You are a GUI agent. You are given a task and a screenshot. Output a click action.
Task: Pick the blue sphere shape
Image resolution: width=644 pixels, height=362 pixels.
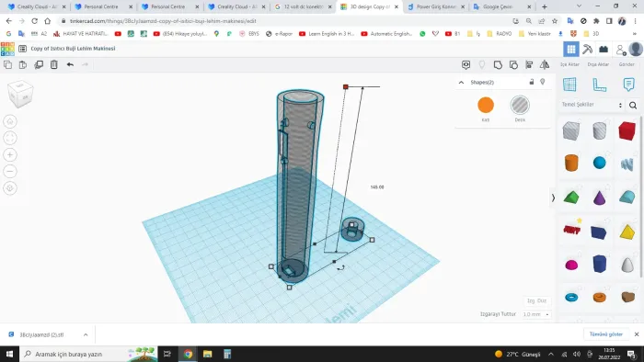(599, 163)
